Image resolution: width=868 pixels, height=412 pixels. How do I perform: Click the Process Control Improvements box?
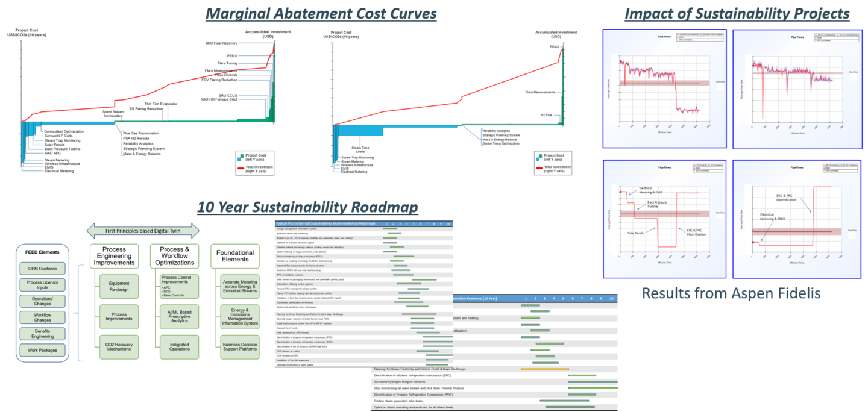pos(179,287)
